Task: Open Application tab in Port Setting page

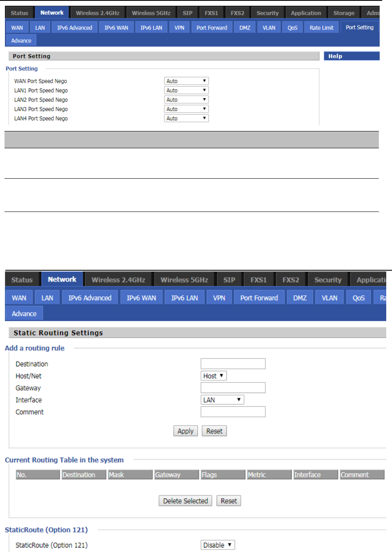Action: [x=306, y=13]
